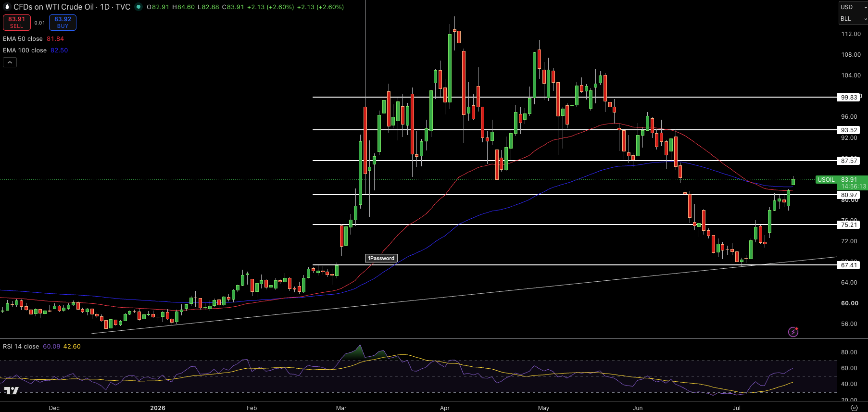Viewport: 868px width, 412px height.
Task: Select the 1D interval in title
Action: tap(105, 7)
